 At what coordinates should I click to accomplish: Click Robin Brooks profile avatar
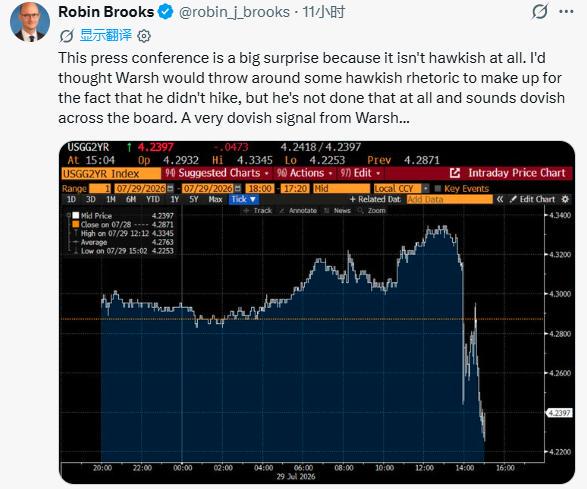30,22
